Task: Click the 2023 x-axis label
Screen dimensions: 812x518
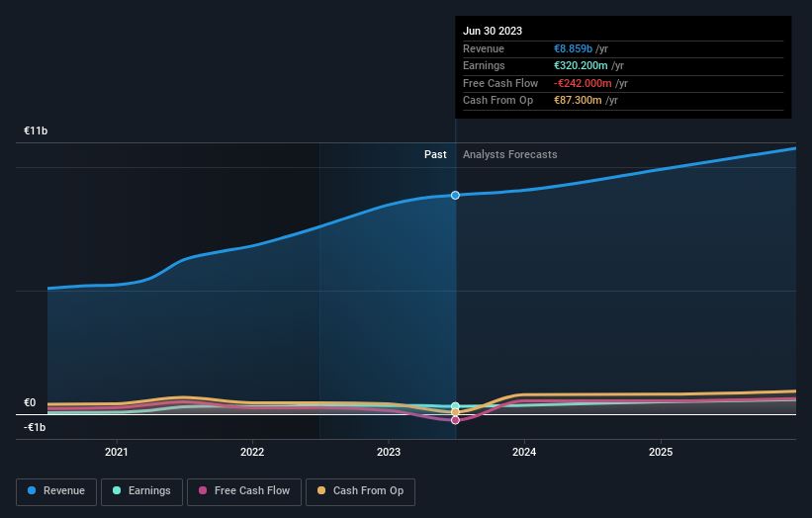Action: 389,452
